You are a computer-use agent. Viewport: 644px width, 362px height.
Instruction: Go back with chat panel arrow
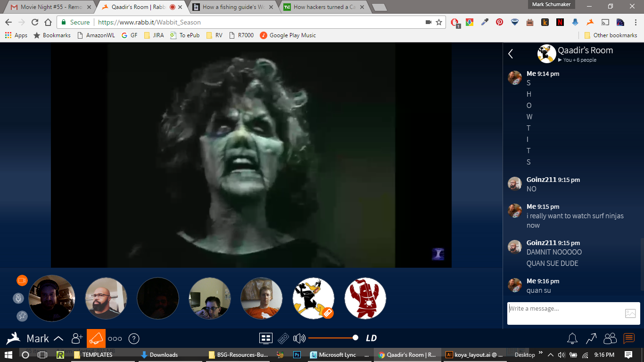(511, 54)
